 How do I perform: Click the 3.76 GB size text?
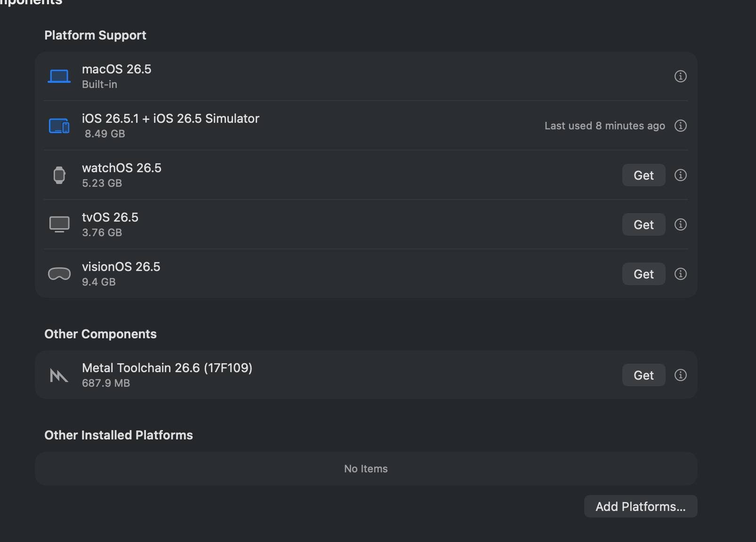(102, 232)
